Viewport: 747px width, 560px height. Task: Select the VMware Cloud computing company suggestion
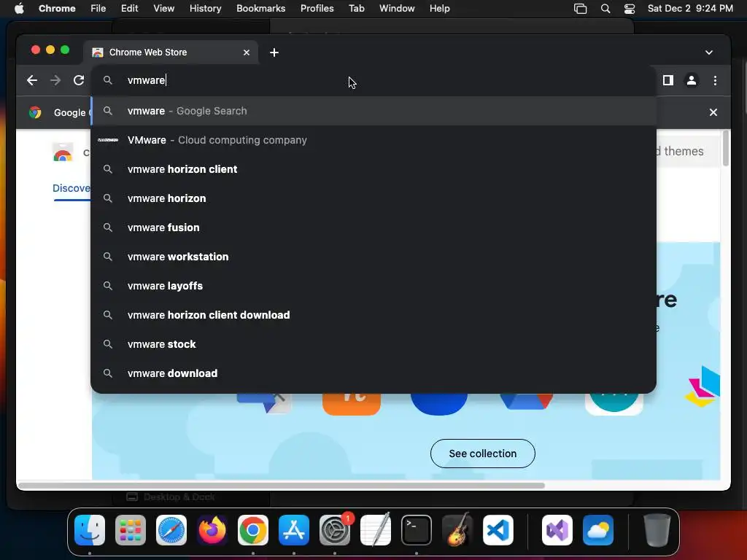pos(373,140)
